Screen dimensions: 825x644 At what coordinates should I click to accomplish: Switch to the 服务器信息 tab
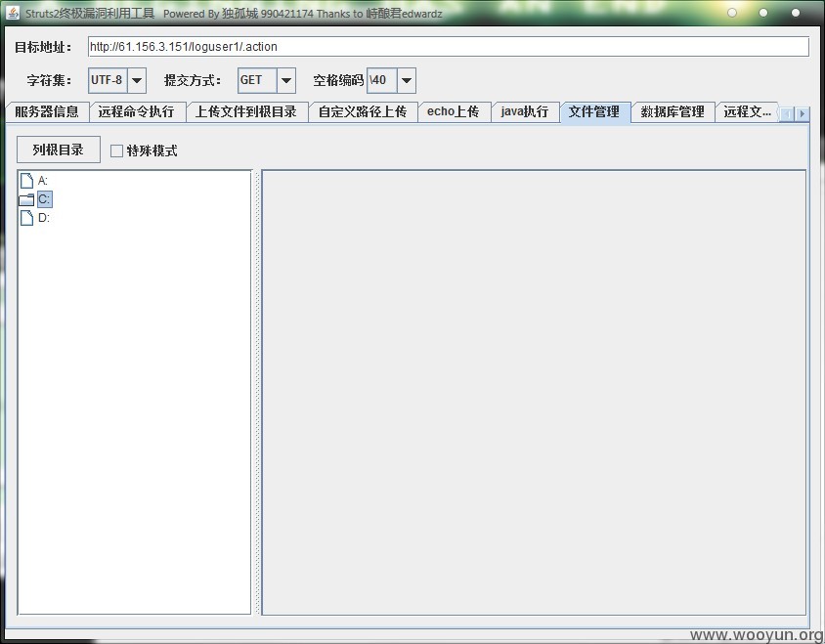[47, 111]
